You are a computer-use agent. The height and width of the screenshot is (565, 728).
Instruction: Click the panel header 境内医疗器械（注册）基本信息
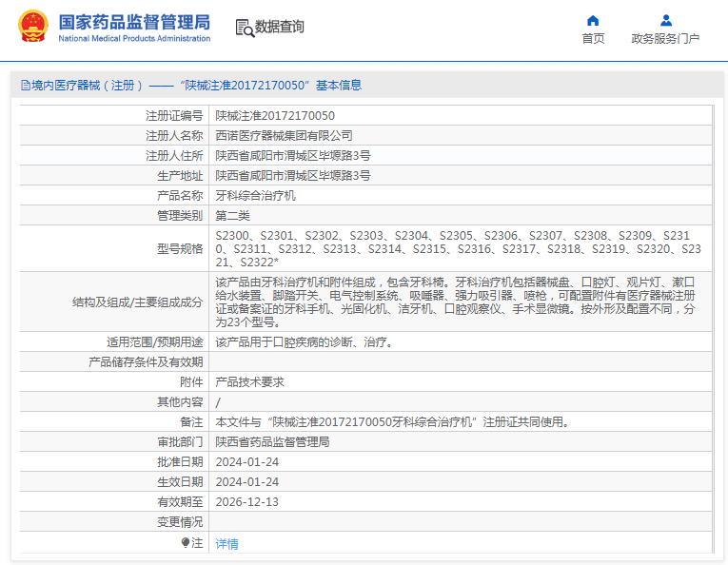(x=191, y=86)
